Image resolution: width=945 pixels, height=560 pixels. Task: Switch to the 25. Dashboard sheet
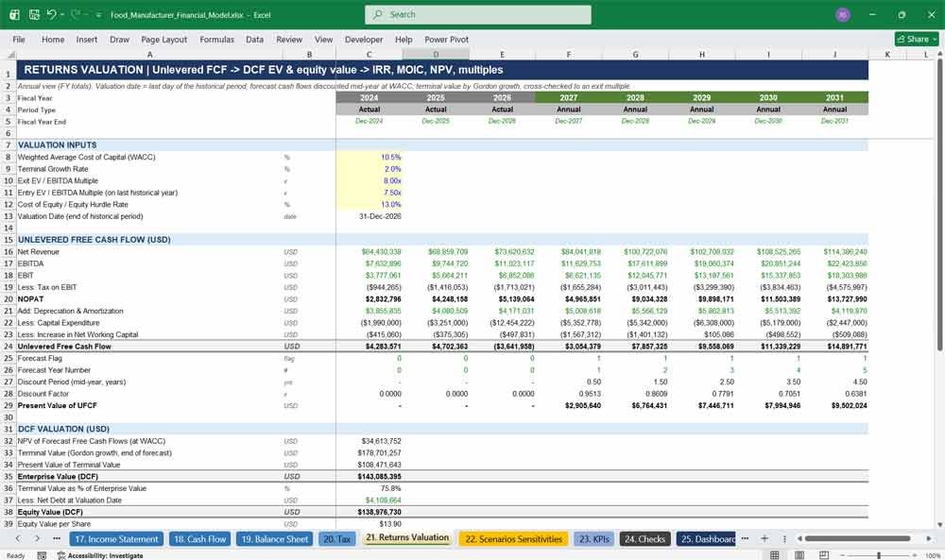coord(706,539)
